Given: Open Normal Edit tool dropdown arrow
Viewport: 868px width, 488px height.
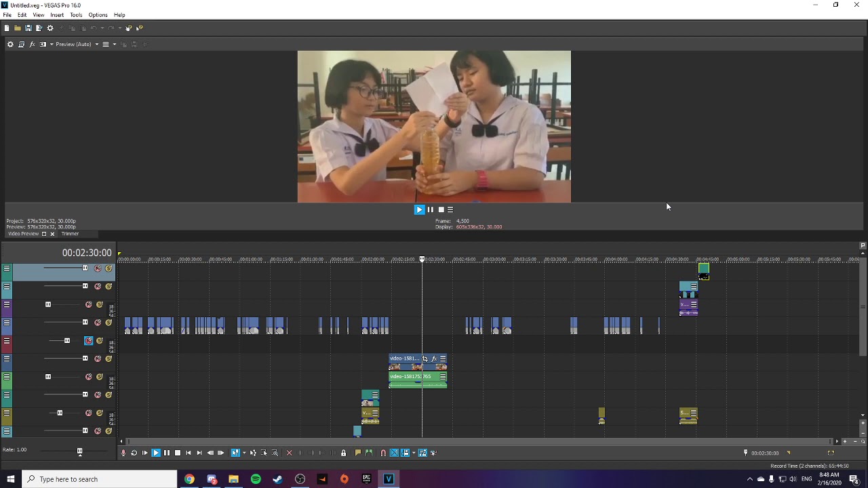Looking at the screenshot, I should (x=244, y=453).
